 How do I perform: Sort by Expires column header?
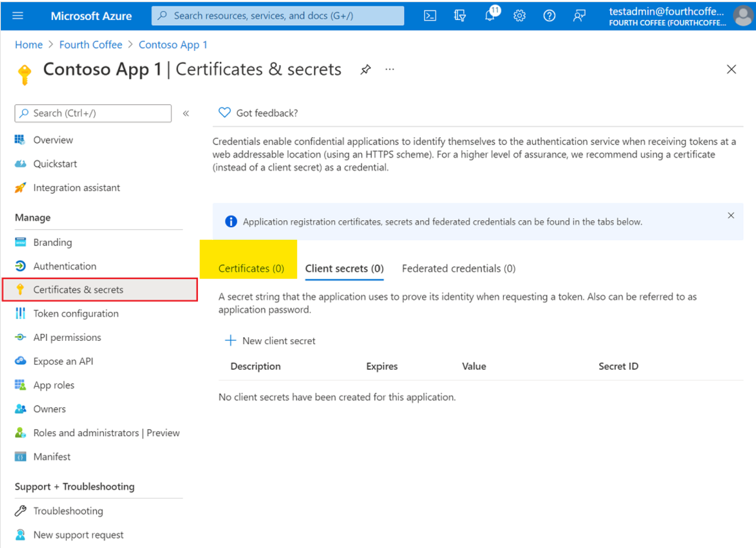[382, 366]
